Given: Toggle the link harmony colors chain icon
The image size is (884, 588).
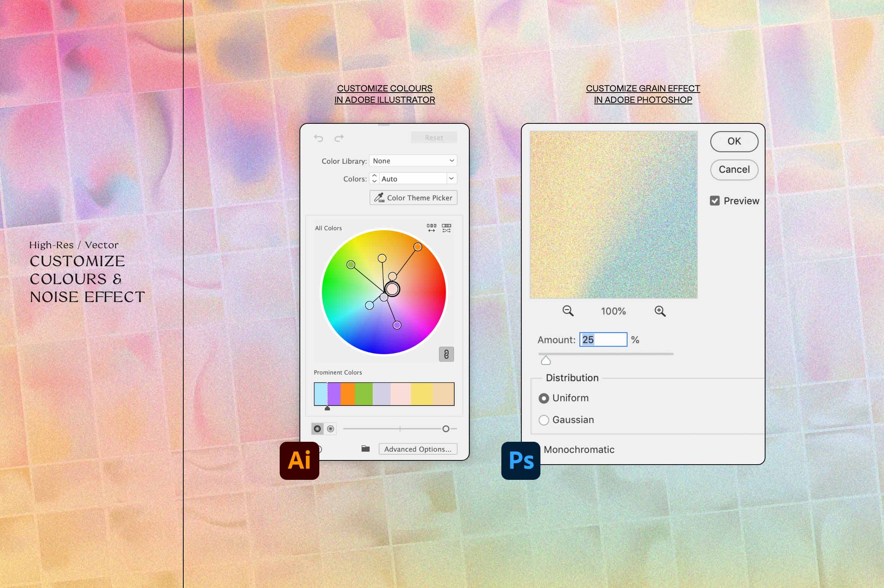Looking at the screenshot, I should point(446,355).
